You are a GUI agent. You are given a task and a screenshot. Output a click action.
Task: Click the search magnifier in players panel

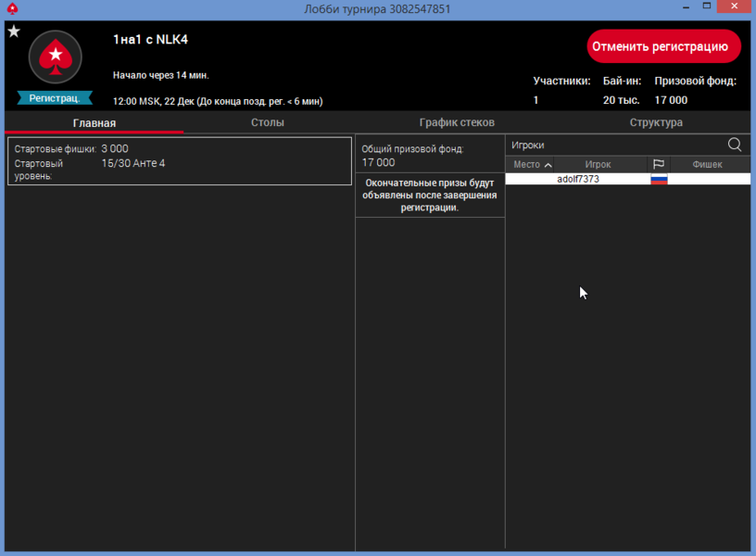point(735,145)
